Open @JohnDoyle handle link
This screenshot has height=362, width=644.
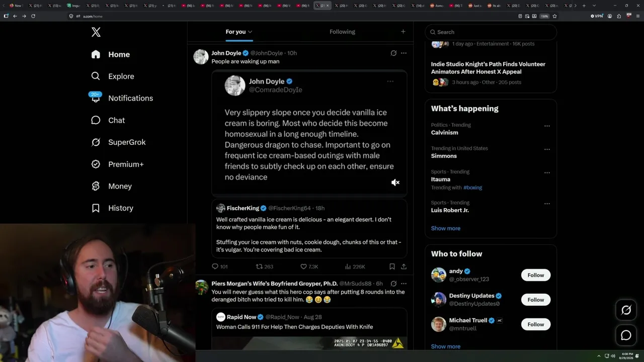tap(267, 53)
